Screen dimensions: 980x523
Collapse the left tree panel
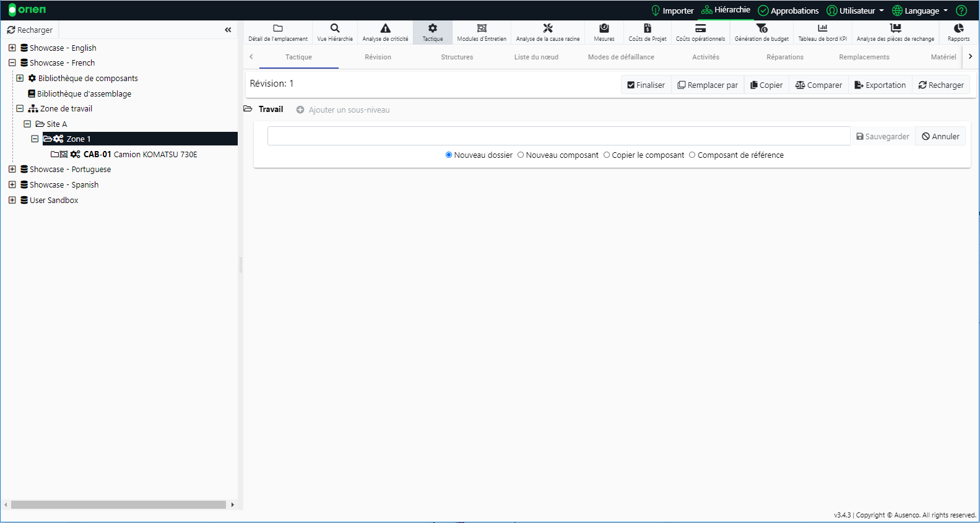pos(228,30)
